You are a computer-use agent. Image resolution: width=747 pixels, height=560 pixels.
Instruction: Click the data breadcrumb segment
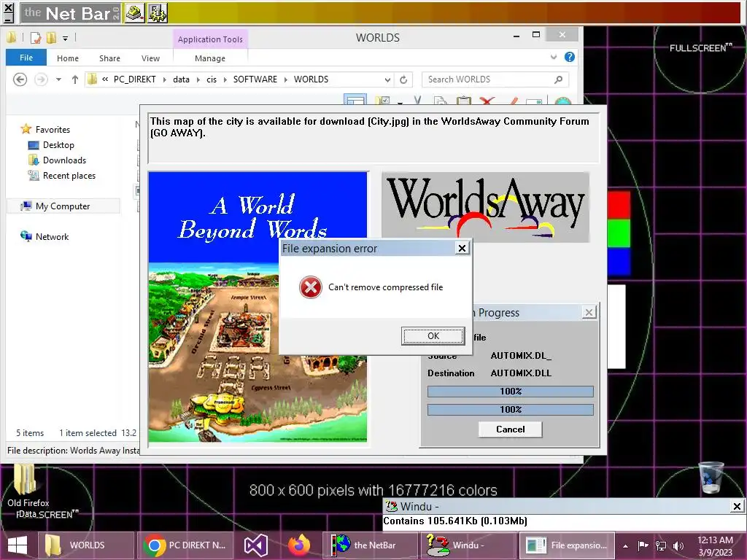(x=181, y=79)
